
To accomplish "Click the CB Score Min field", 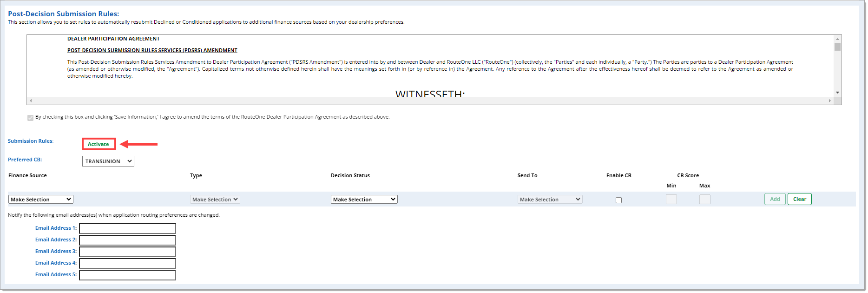I will click(x=671, y=200).
